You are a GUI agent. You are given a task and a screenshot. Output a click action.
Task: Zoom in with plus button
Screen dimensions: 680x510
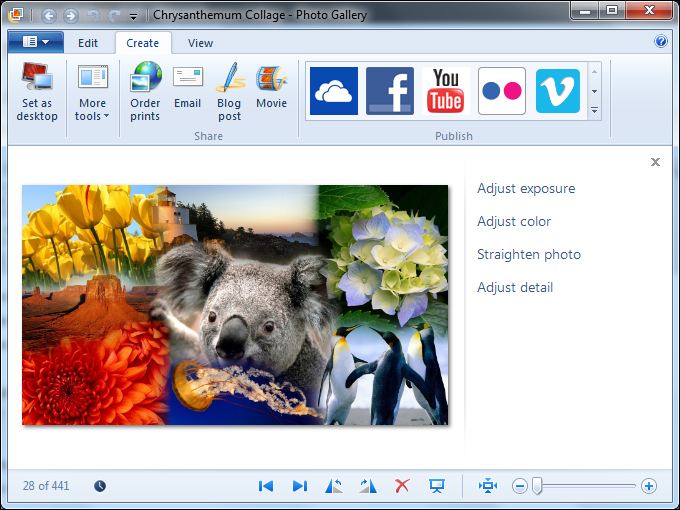[x=649, y=486]
